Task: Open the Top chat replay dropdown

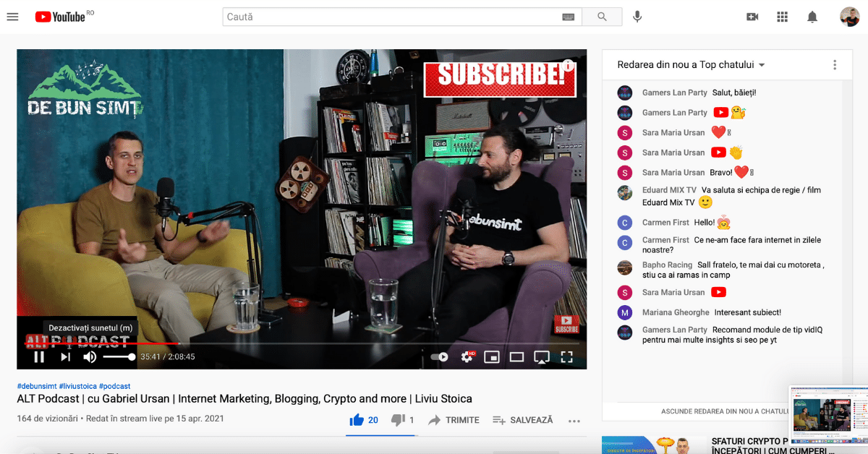Action: pyautogui.click(x=692, y=64)
